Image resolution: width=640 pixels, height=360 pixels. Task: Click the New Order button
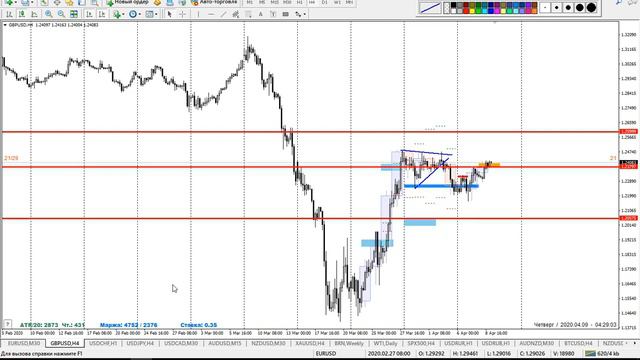pyautogui.click(x=128, y=2)
